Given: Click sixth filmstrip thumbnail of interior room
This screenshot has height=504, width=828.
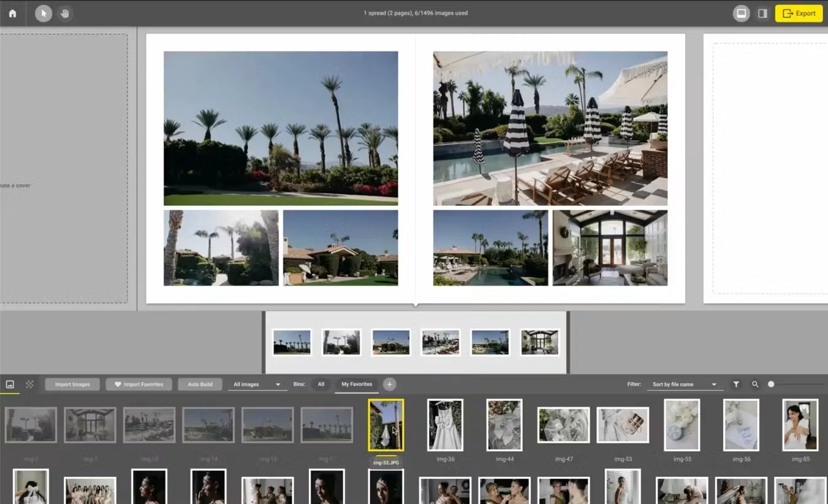Looking at the screenshot, I should pyautogui.click(x=539, y=342).
